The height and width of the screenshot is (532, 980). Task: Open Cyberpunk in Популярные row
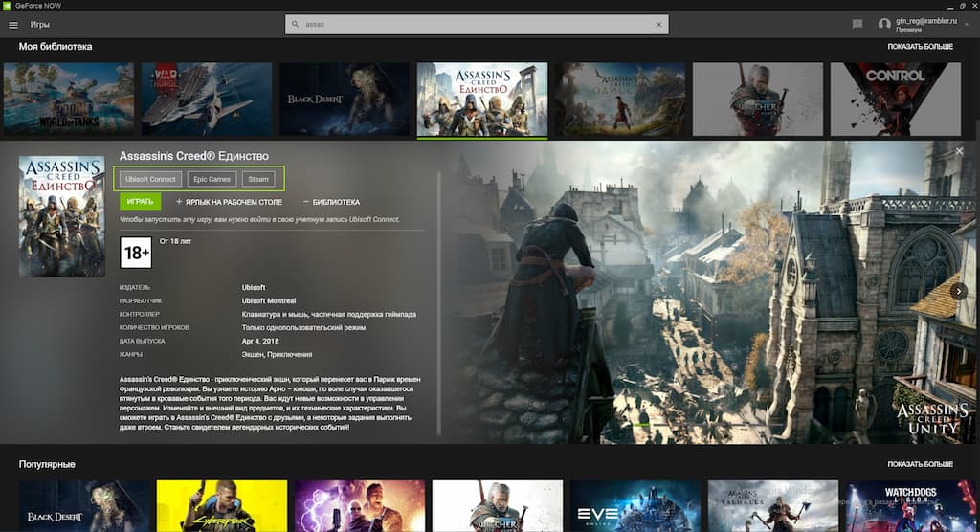coord(222,506)
